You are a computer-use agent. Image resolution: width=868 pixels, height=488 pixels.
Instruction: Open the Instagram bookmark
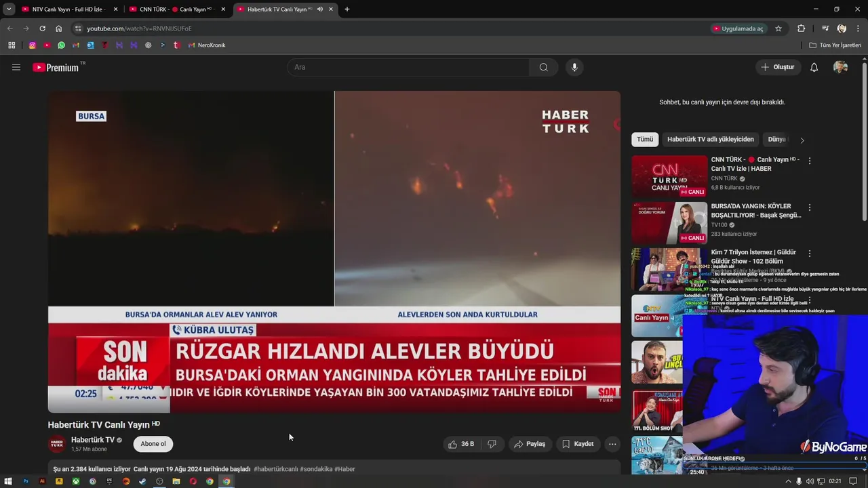coord(32,45)
